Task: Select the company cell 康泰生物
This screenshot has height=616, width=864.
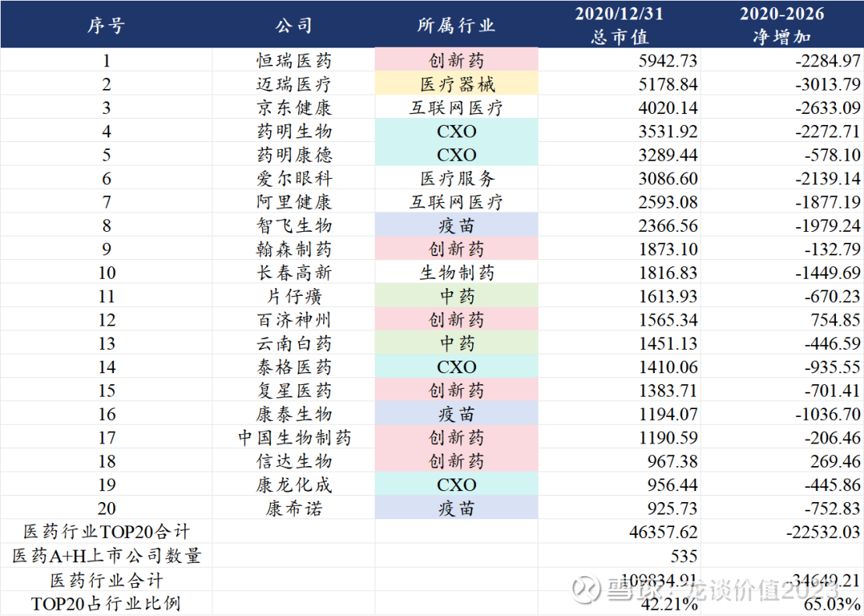Action: (293, 414)
